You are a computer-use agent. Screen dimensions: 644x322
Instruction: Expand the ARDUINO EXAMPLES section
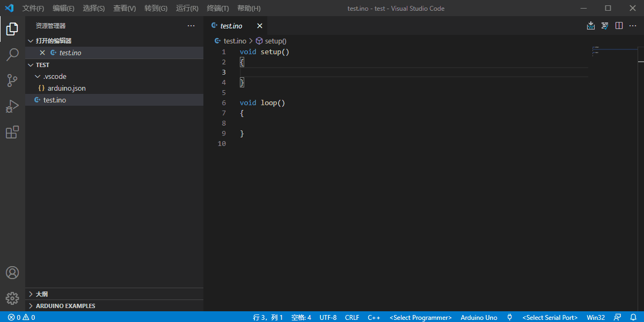[x=65, y=306]
